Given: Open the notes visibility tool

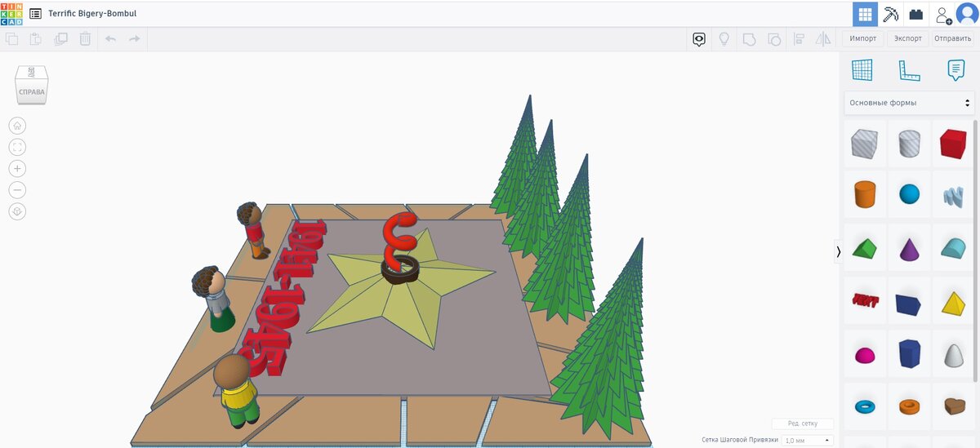Looking at the screenshot, I should point(698,38).
